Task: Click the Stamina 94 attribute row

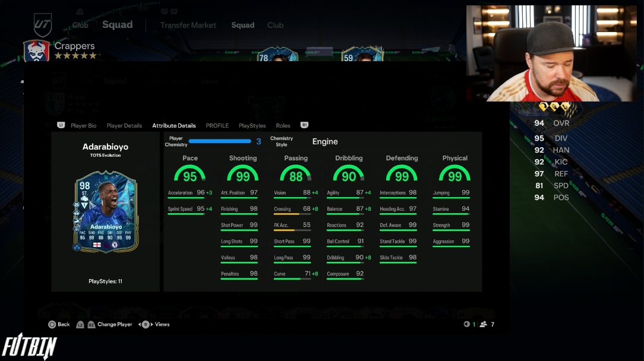Action: 451,210
